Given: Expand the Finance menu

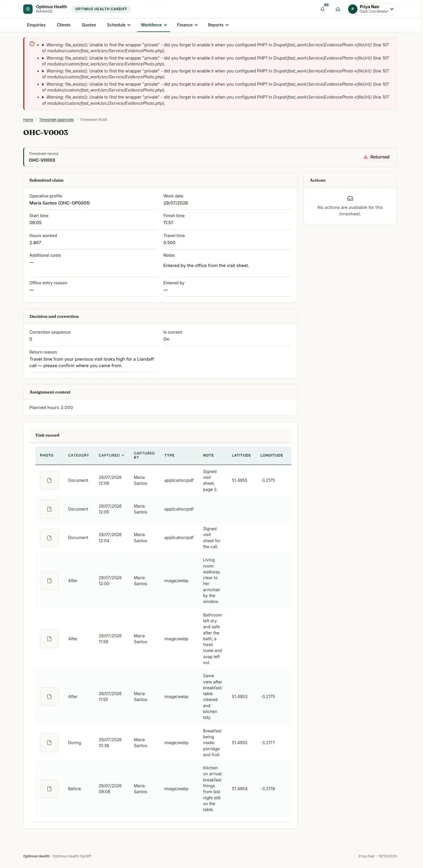Looking at the screenshot, I should tap(187, 25).
